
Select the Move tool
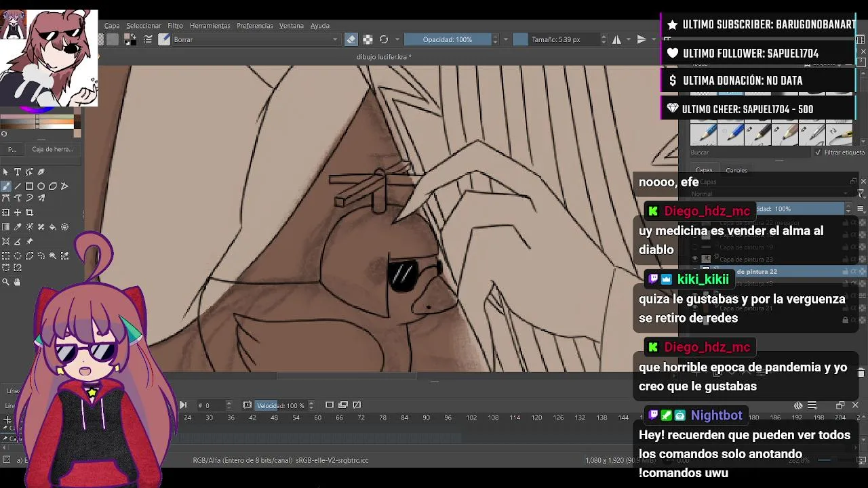pos(18,212)
